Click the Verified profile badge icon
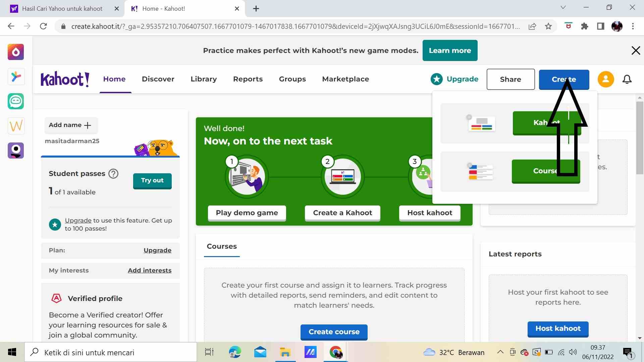 point(56,298)
